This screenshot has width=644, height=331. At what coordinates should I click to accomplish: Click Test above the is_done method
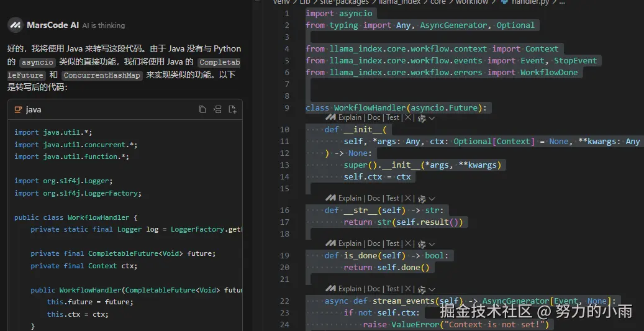coord(392,243)
